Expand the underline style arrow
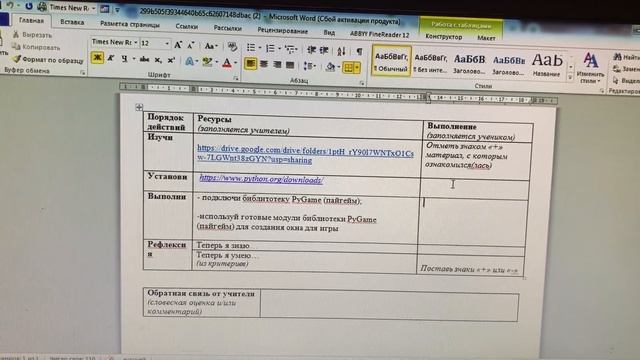 point(133,59)
